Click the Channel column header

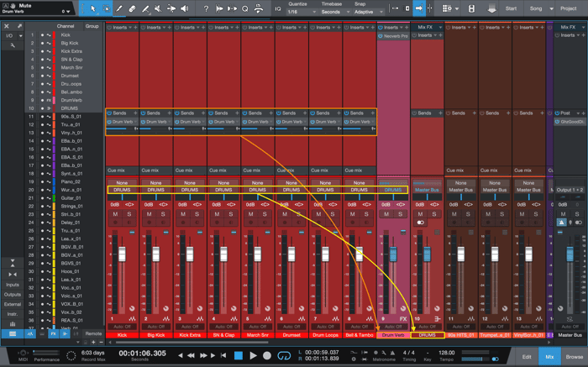point(66,26)
